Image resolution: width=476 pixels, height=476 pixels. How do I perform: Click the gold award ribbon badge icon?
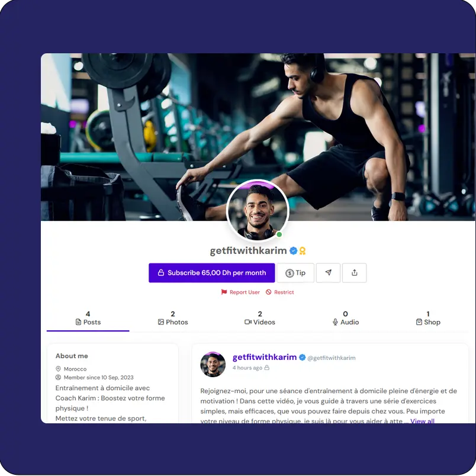pyautogui.click(x=303, y=251)
